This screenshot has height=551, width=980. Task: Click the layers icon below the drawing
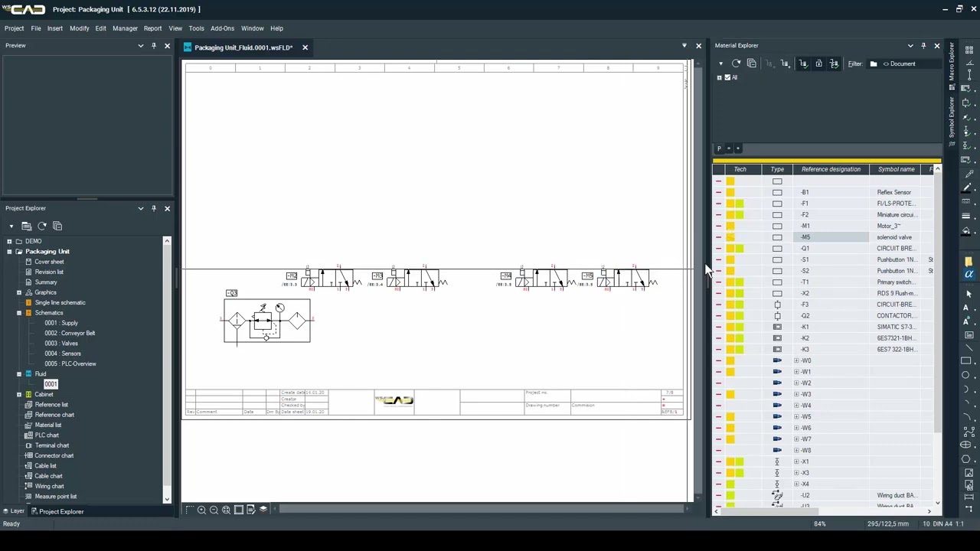(x=263, y=510)
